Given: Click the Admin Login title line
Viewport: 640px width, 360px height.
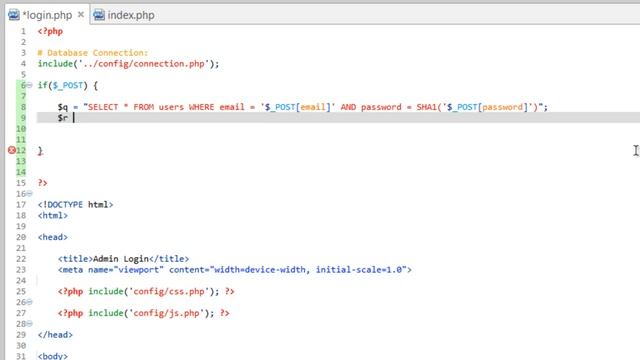Looking at the screenshot, I should pyautogui.click(x=123, y=259).
